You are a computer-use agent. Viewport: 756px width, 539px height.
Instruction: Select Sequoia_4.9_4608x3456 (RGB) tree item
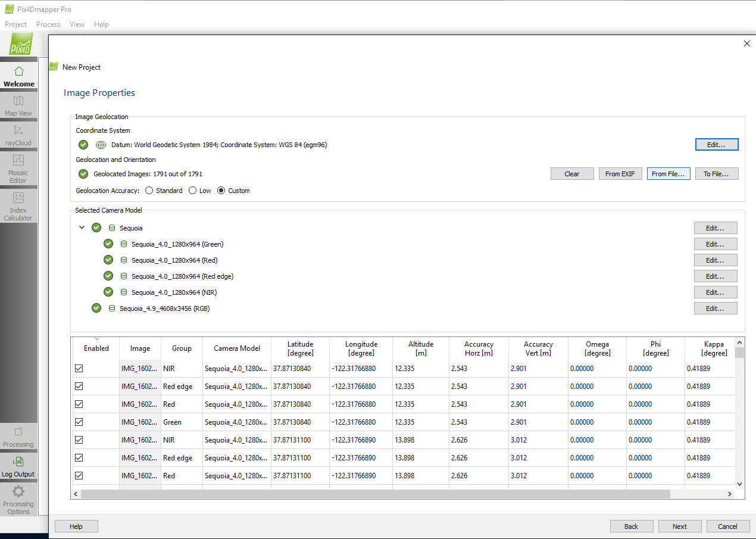click(x=165, y=309)
